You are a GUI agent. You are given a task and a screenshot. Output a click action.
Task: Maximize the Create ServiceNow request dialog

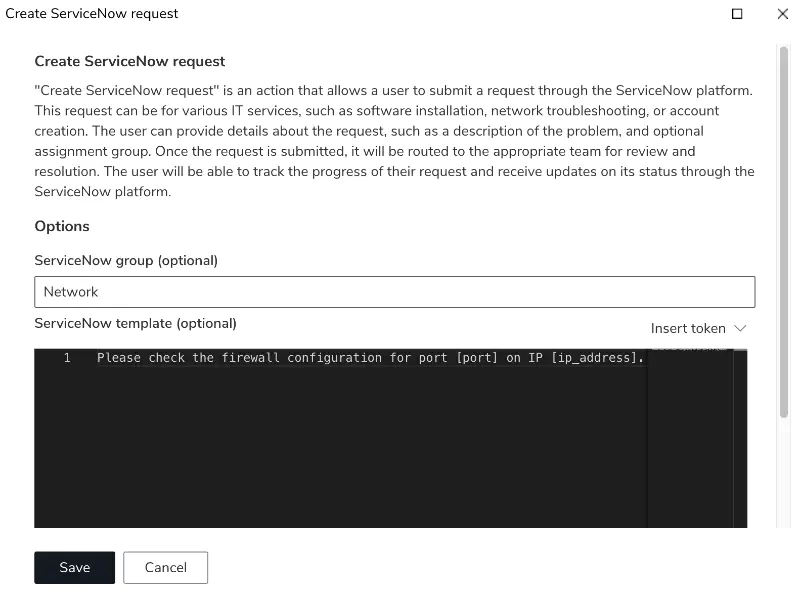click(737, 14)
